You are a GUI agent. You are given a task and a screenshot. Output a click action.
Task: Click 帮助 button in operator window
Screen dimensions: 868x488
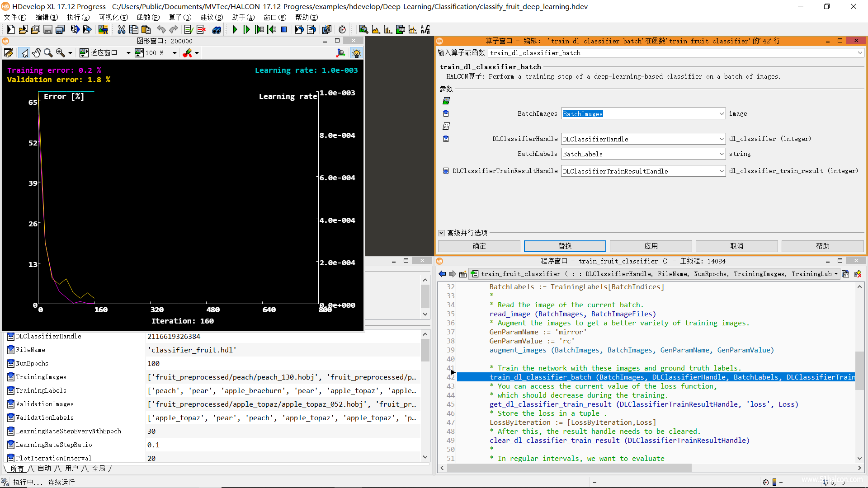click(x=823, y=246)
